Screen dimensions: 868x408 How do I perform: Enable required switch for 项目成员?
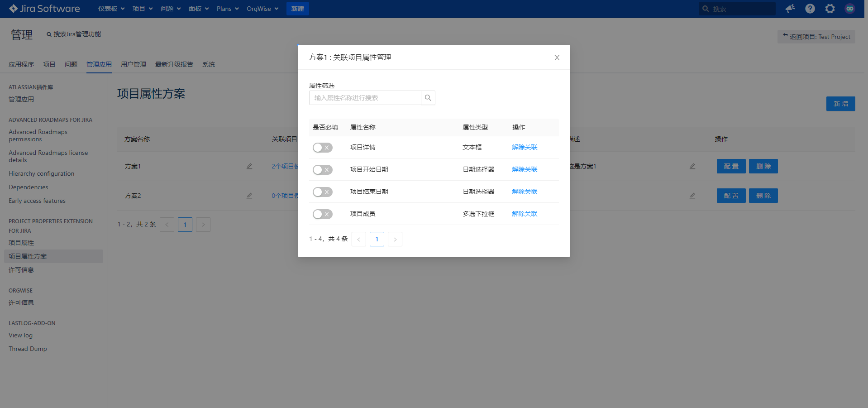tap(322, 214)
